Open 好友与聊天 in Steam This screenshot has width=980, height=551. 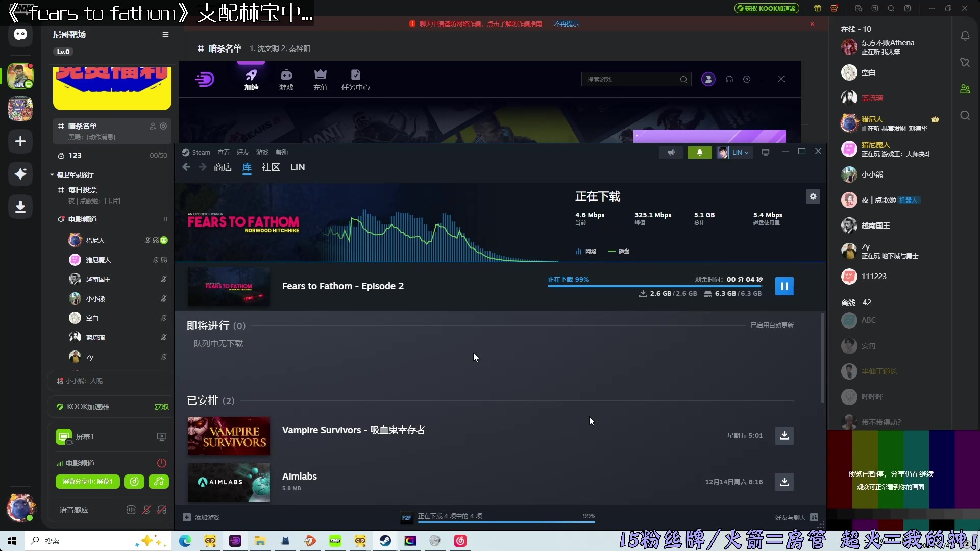pos(796,517)
